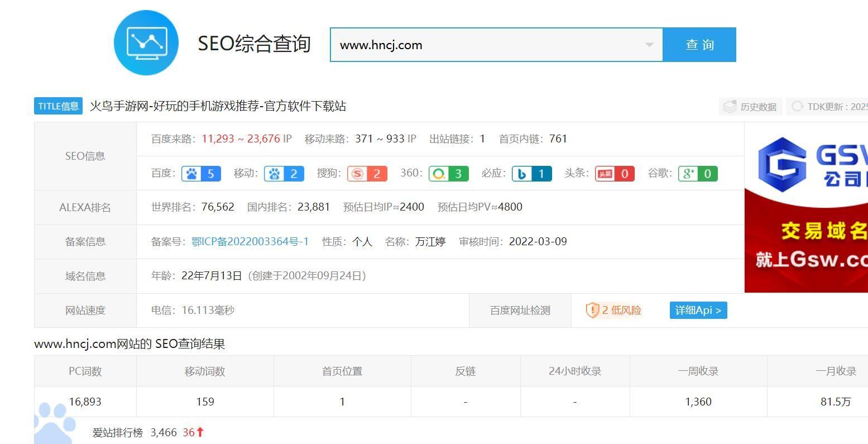Click the Google weight badge 0

[698, 174]
